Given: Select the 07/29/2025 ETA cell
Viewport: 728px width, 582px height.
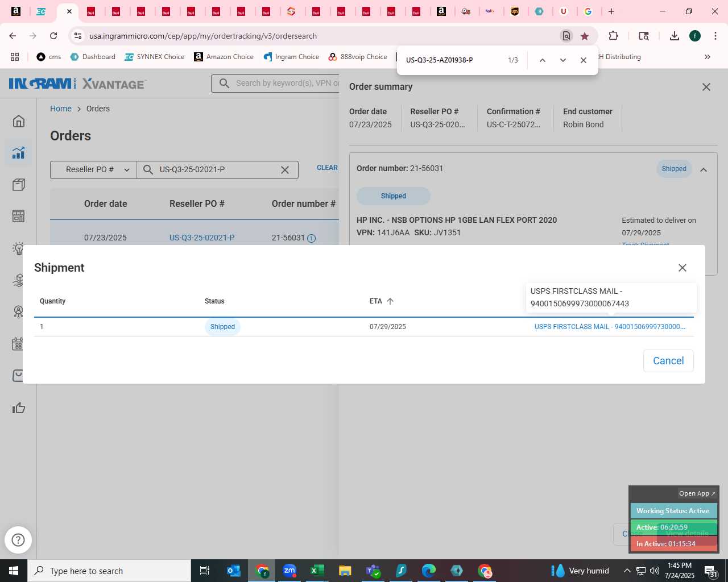Looking at the screenshot, I should click(388, 327).
